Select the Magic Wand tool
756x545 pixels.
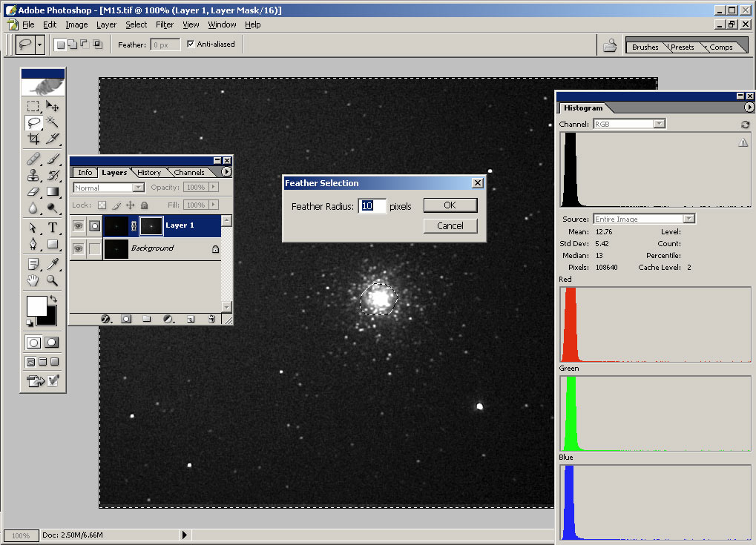tap(53, 122)
